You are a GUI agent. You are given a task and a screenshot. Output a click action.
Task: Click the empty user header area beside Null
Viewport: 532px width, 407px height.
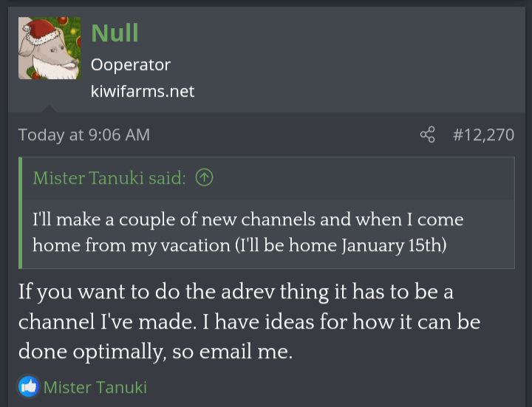click(355, 59)
